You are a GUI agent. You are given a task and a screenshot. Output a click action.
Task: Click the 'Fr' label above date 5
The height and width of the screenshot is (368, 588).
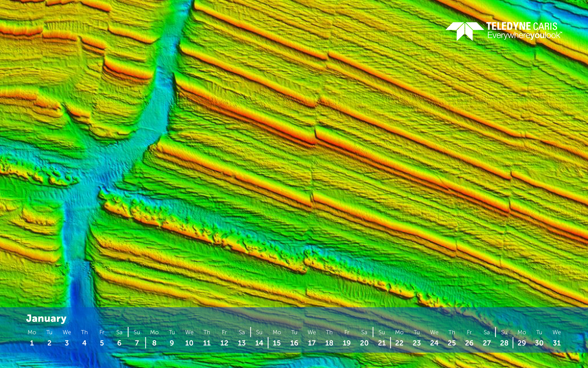click(102, 332)
